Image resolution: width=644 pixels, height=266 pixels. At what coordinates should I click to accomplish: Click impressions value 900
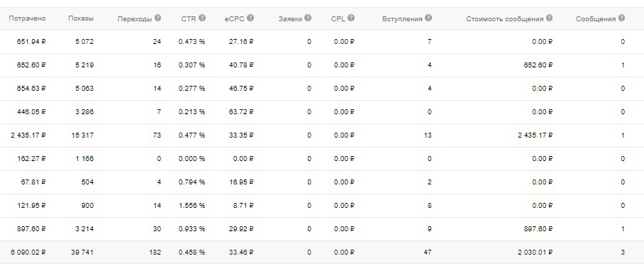pos(88,205)
